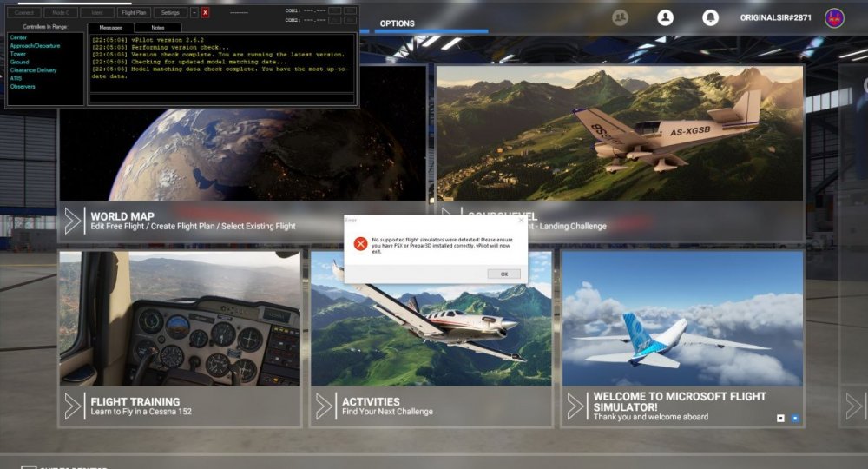Image resolution: width=868 pixels, height=469 pixels.
Task: Select Clearance Delivery in Controllers In Range
Action: coord(33,70)
